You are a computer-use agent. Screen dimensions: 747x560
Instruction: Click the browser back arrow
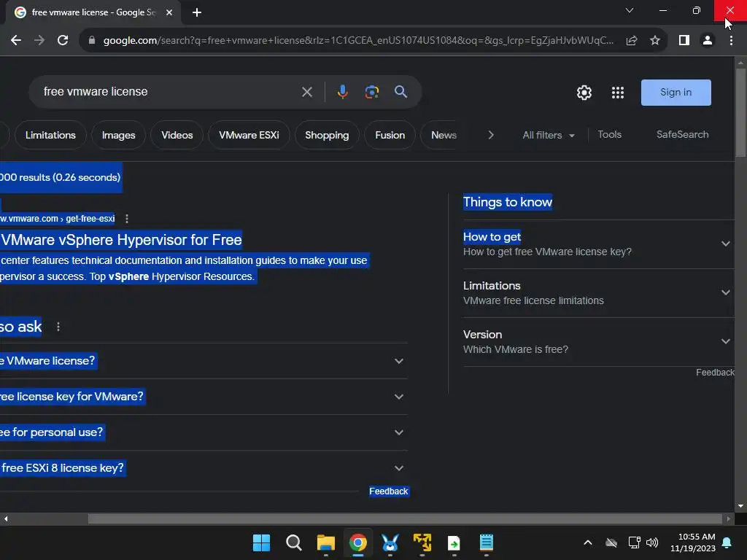(x=16, y=41)
